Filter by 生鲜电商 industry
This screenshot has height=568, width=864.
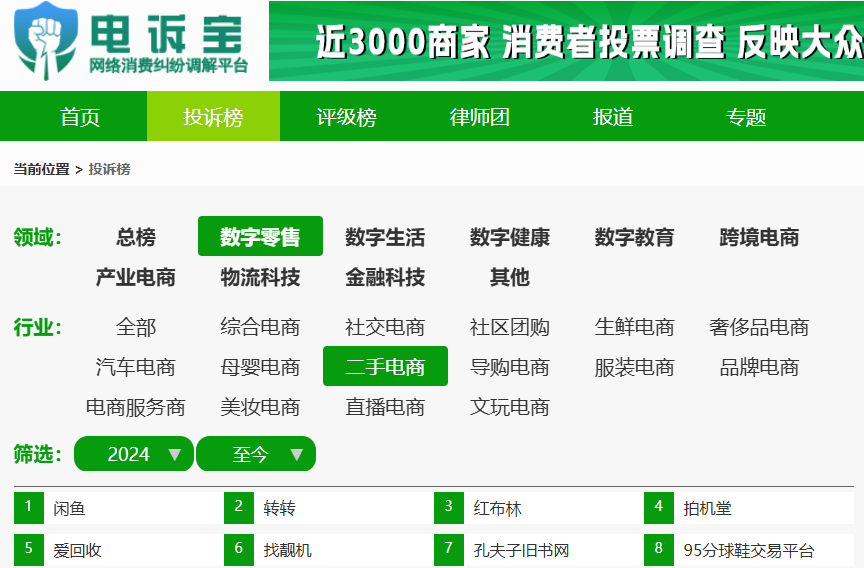pyautogui.click(x=634, y=327)
